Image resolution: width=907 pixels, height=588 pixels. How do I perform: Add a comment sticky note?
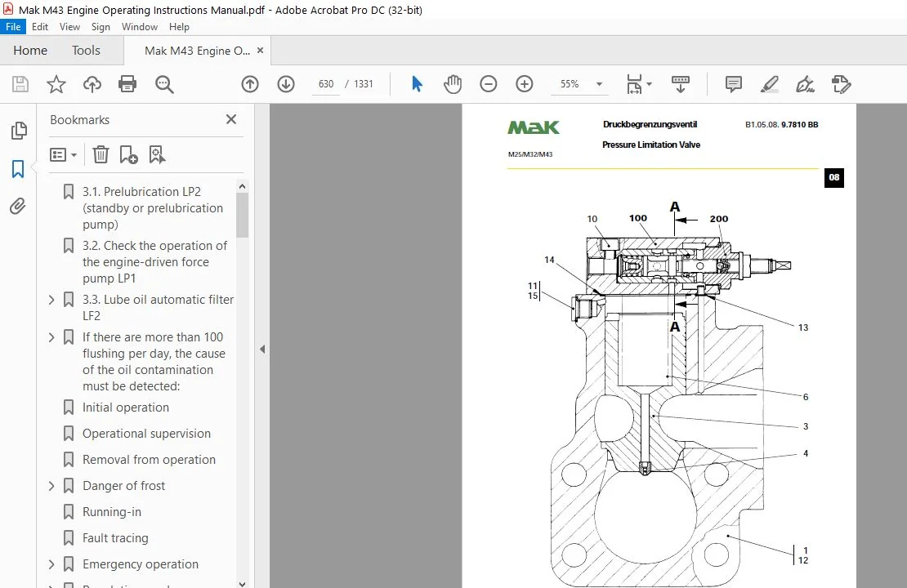734,84
